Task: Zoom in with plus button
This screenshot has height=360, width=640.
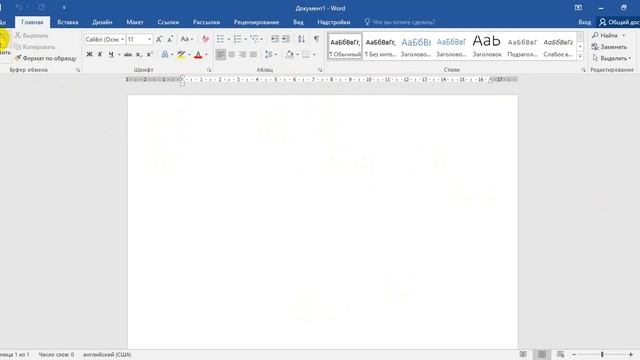Action: 631,355
